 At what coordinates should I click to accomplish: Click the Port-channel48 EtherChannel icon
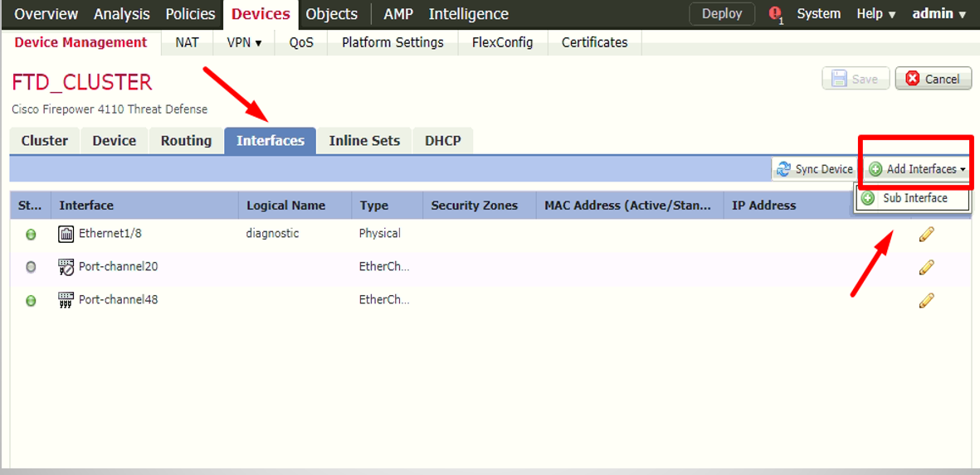point(66,300)
